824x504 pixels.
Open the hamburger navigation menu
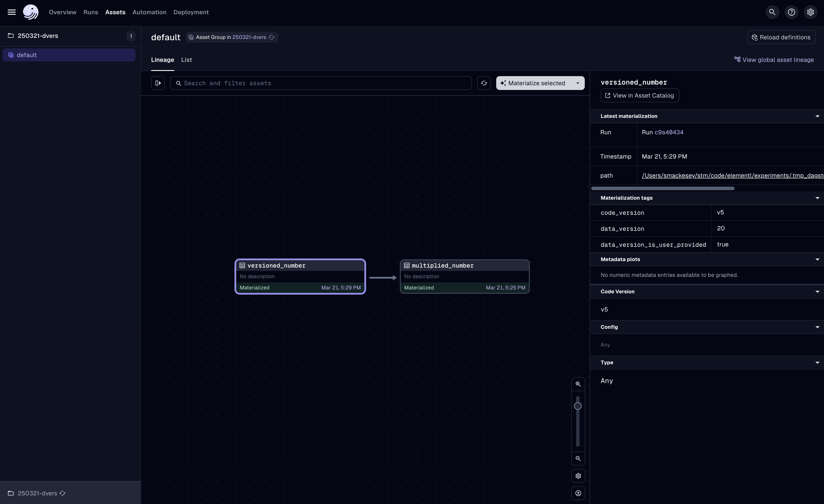pyautogui.click(x=11, y=12)
